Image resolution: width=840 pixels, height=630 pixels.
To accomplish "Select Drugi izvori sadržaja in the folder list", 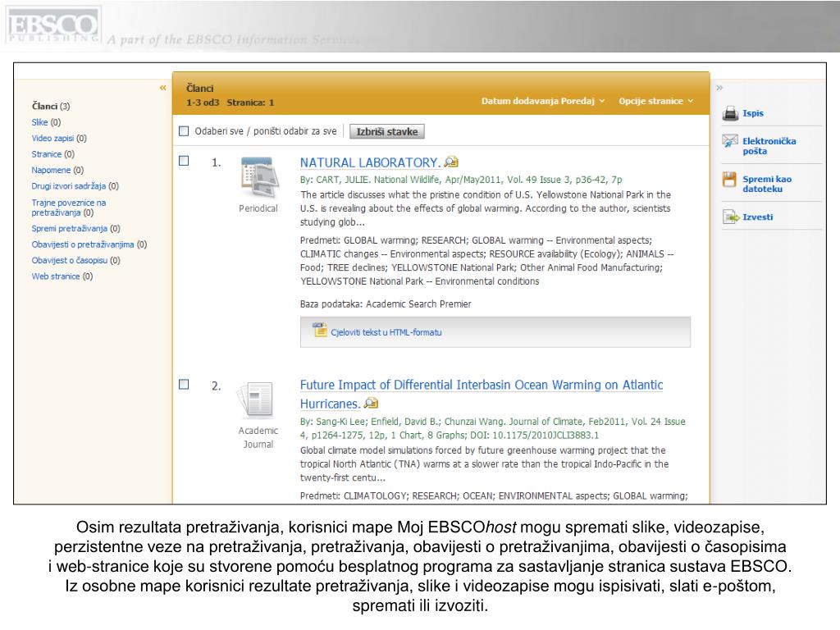I will click(75, 186).
